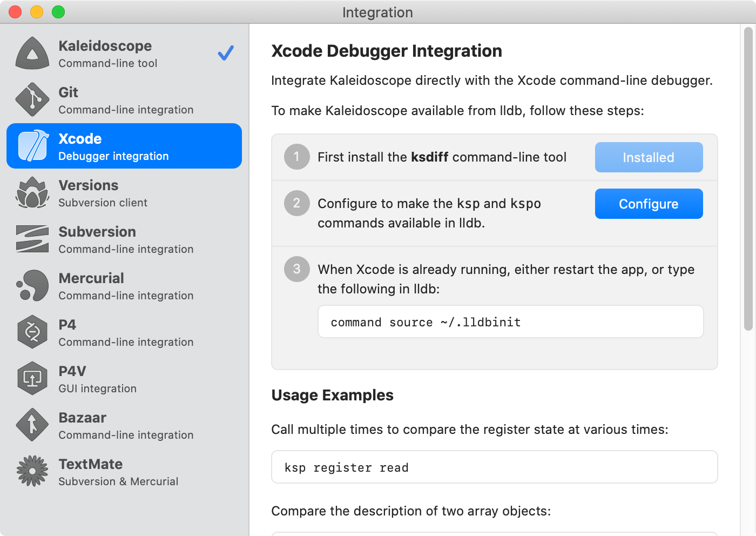Select the Git diamond icon
Image resolution: width=756 pixels, height=536 pixels.
[x=32, y=100]
